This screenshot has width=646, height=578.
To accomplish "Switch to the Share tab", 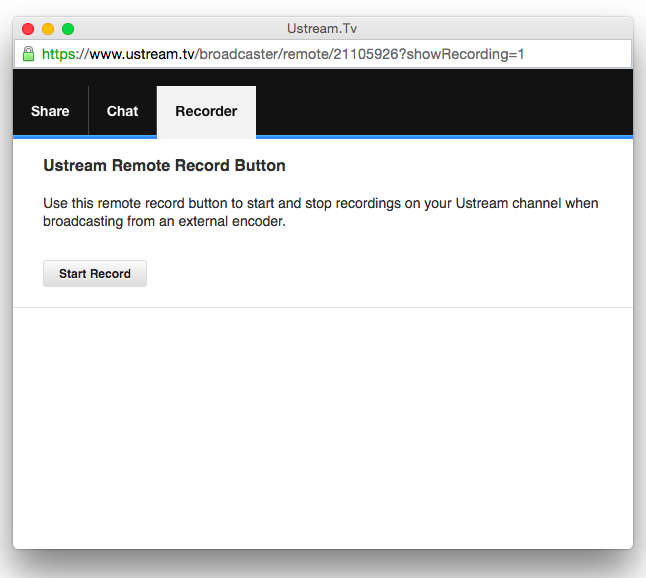I will pyautogui.click(x=50, y=111).
